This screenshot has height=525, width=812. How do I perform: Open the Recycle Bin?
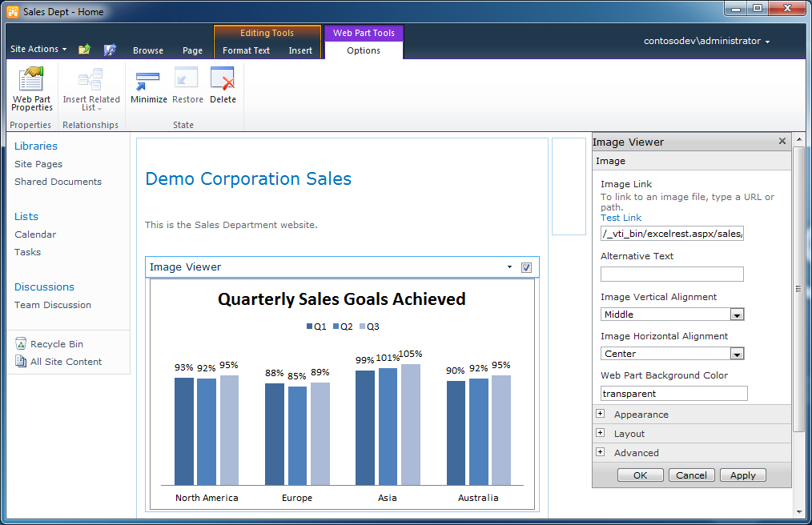56,344
